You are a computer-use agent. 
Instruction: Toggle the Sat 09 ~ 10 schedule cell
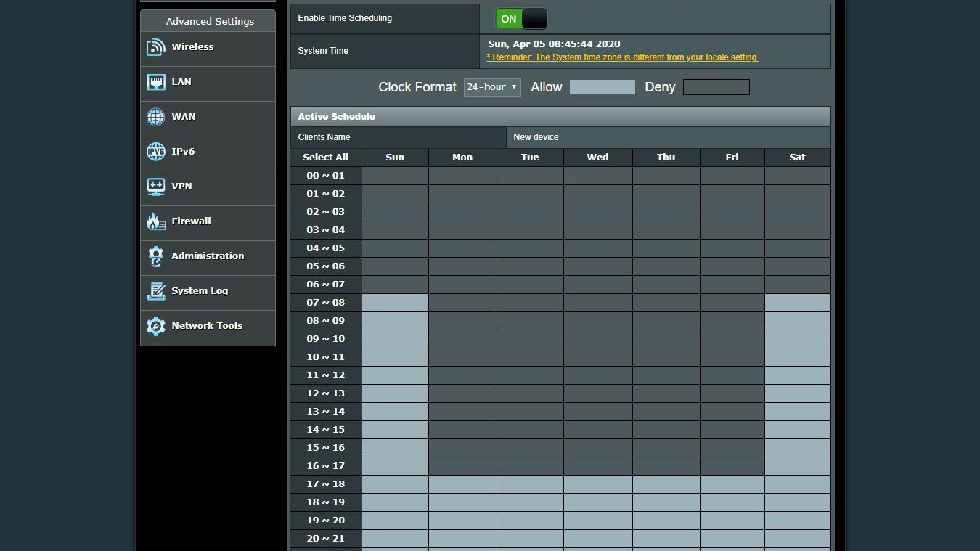coord(797,339)
